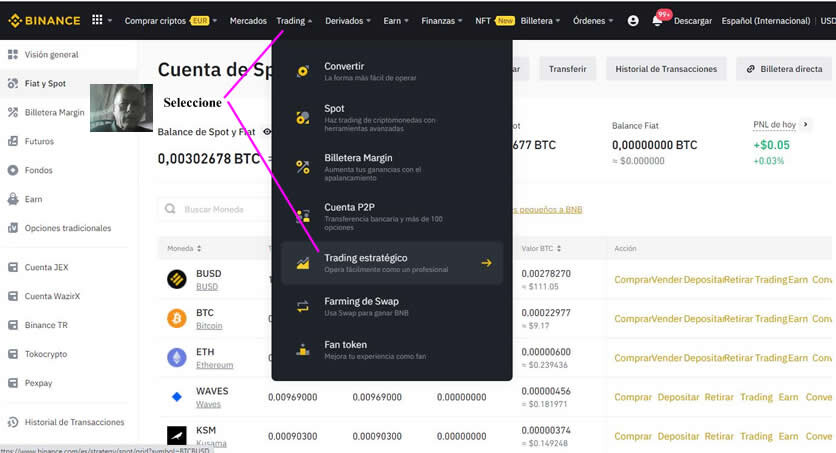Click the Convertir menu icon
This screenshot has height=453, width=836.
tap(303, 71)
